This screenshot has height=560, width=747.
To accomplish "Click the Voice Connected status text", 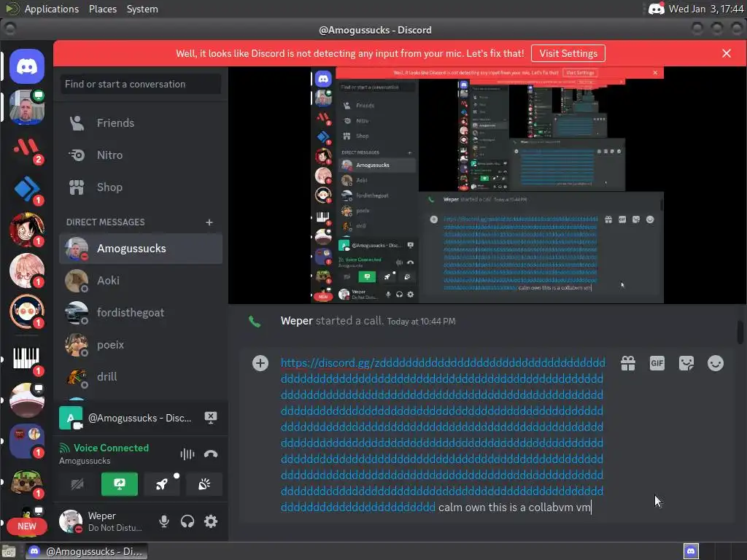I will [x=111, y=448].
